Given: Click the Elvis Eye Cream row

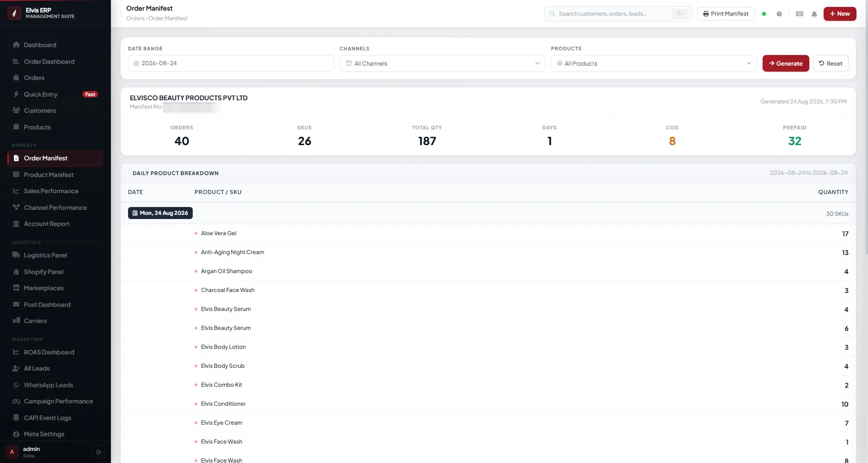Looking at the screenshot, I should 488,423.
